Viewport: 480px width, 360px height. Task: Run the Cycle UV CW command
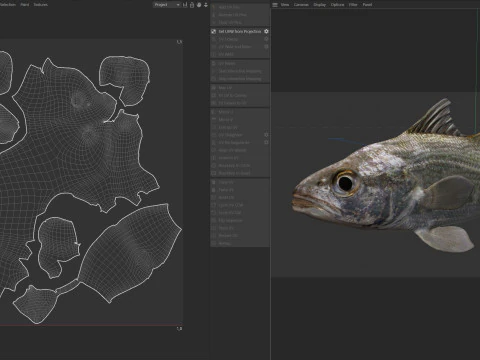[240, 213]
